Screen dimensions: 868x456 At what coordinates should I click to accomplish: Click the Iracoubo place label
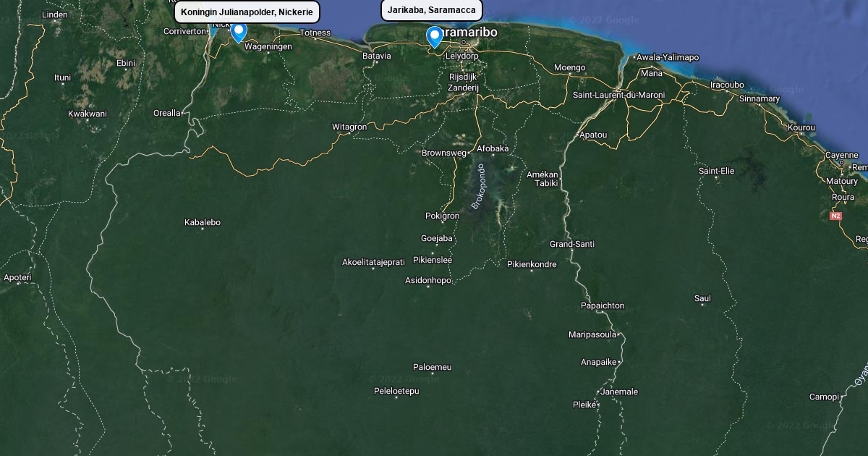727,85
